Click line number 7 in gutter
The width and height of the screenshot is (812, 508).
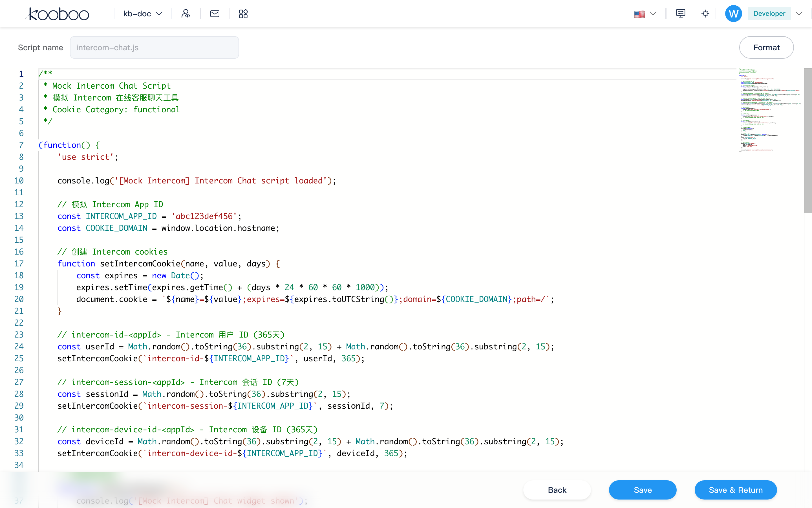[x=21, y=145]
